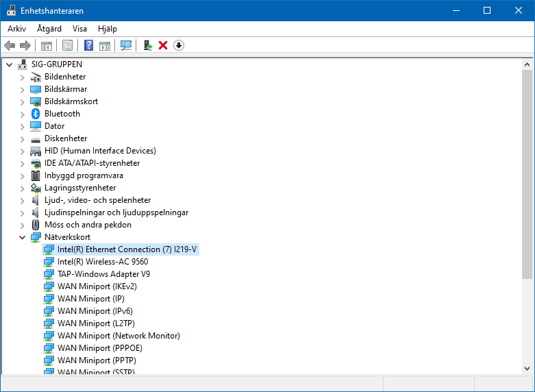Screen dimensions: 535x392
Task: Click the Ljud-, video- och spelenheter speaker icon
Action: 35,200
